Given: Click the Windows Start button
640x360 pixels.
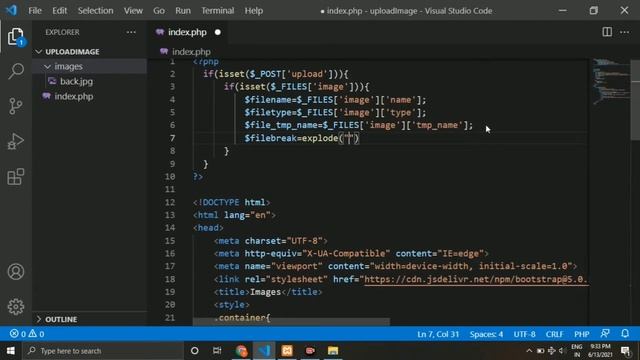Looking at the screenshot, I should point(11,351).
